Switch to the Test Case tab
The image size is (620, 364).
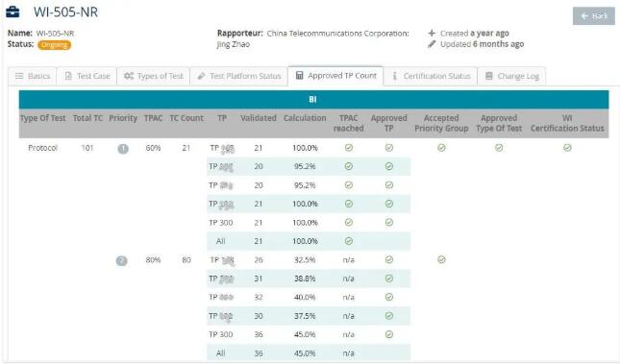(x=87, y=76)
